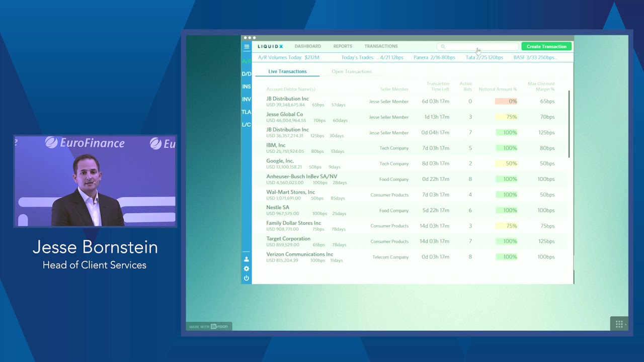This screenshot has height=362, width=644.
Task: Select the INV sidebar item
Action: 247,99
